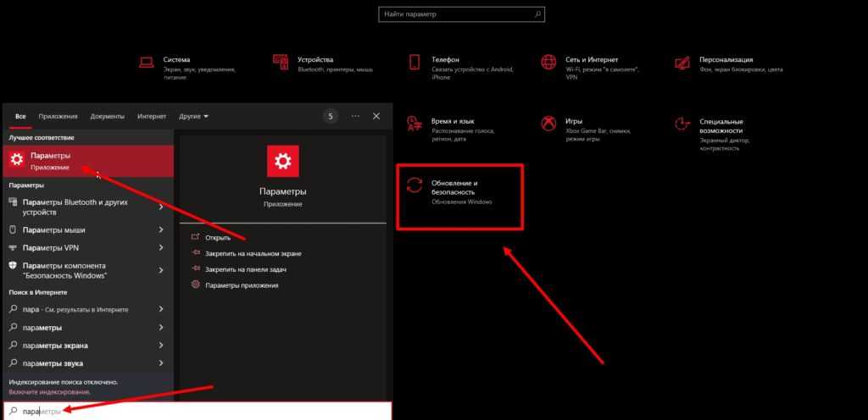Open the Система settings category icon
Viewport: 868px width, 420px height.
146,62
